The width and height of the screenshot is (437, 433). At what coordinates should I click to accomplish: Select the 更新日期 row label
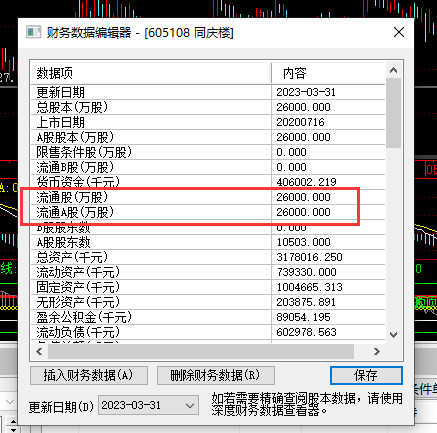(60, 92)
